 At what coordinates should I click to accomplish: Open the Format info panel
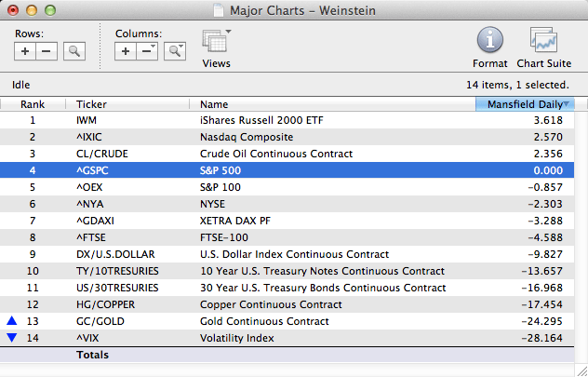490,43
